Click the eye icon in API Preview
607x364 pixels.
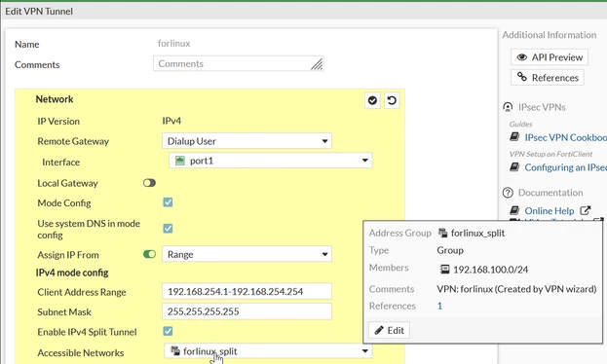(522, 57)
